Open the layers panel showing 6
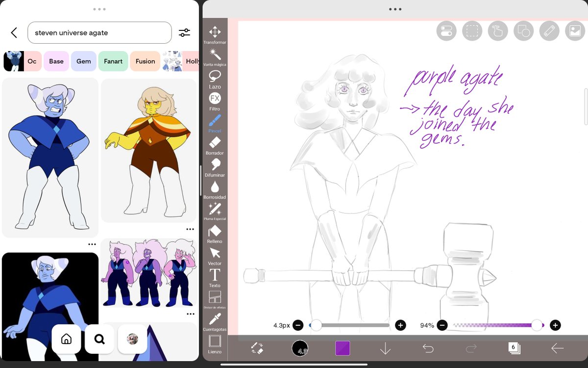 click(514, 348)
